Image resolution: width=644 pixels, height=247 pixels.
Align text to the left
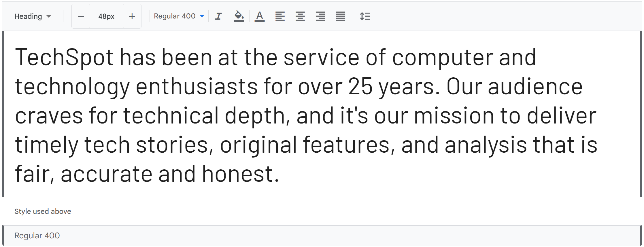tap(280, 16)
